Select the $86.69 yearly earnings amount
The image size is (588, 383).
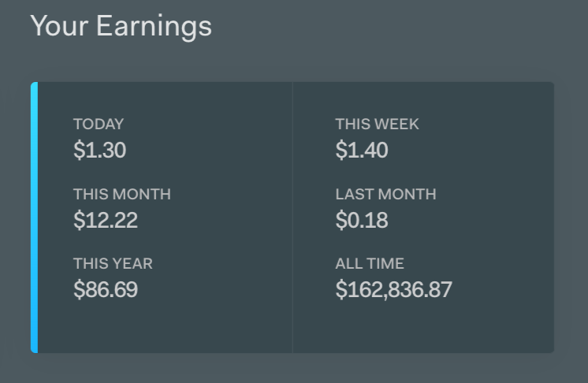[105, 289]
